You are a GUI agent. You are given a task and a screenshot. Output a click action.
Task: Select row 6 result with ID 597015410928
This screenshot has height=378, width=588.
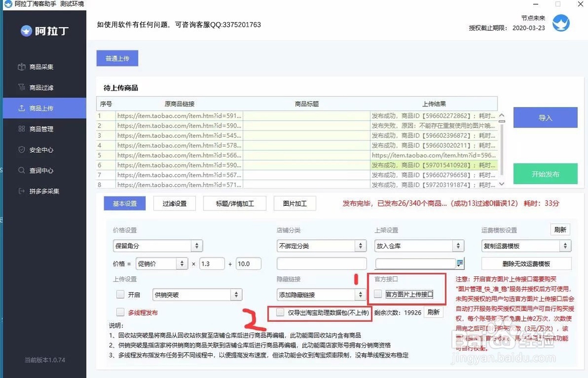click(x=434, y=165)
